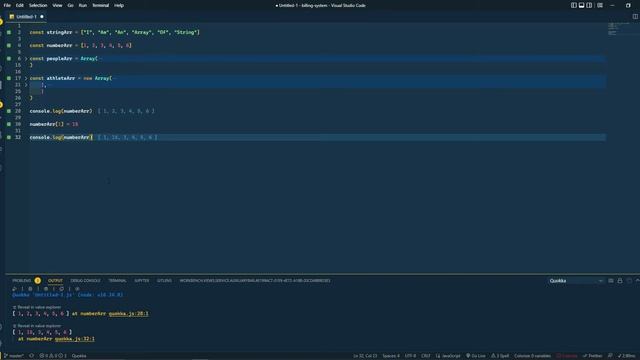The height and width of the screenshot is (360, 640).
Task: Open the File menu
Action: [7, 5]
